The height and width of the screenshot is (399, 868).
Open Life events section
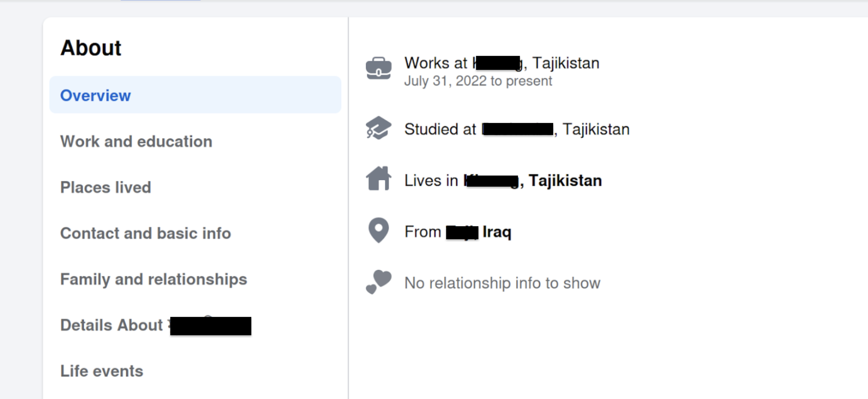click(102, 371)
